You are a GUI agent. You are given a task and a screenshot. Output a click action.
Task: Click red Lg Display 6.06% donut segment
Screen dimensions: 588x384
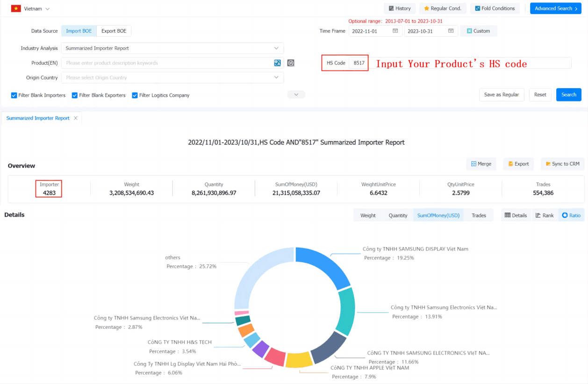coord(275,357)
